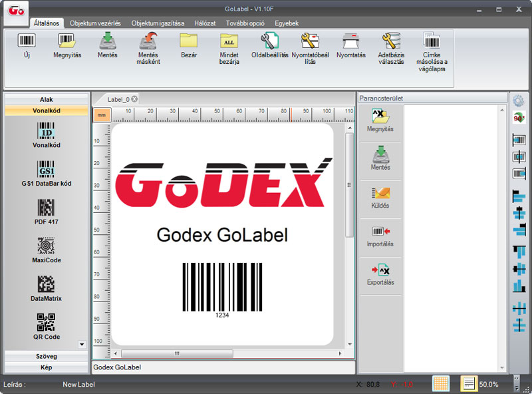Image resolution: width=532 pixels, height=394 pixels.
Task: Open the Objektum igazítása tab
Action: [158, 23]
